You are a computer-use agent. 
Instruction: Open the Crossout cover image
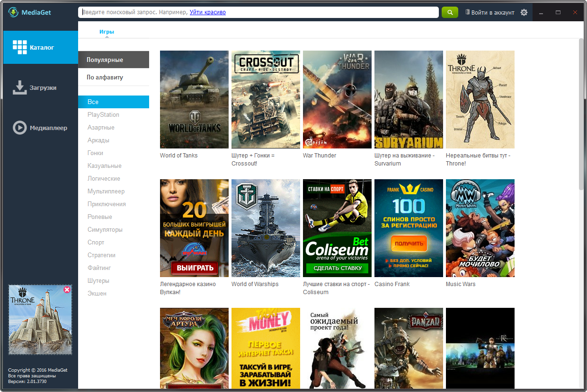tap(266, 99)
